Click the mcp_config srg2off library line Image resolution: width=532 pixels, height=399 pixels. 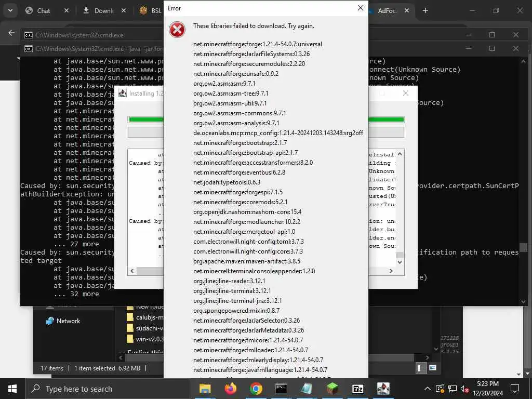point(278,133)
